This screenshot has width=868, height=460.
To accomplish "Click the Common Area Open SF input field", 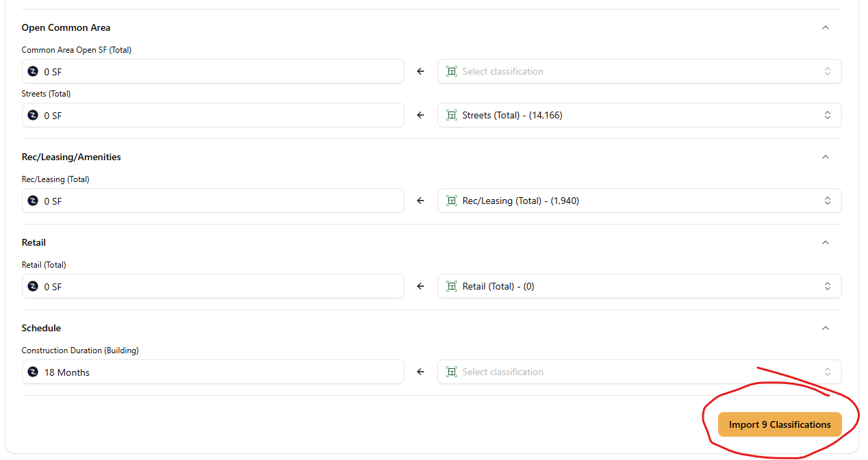I will (212, 71).
